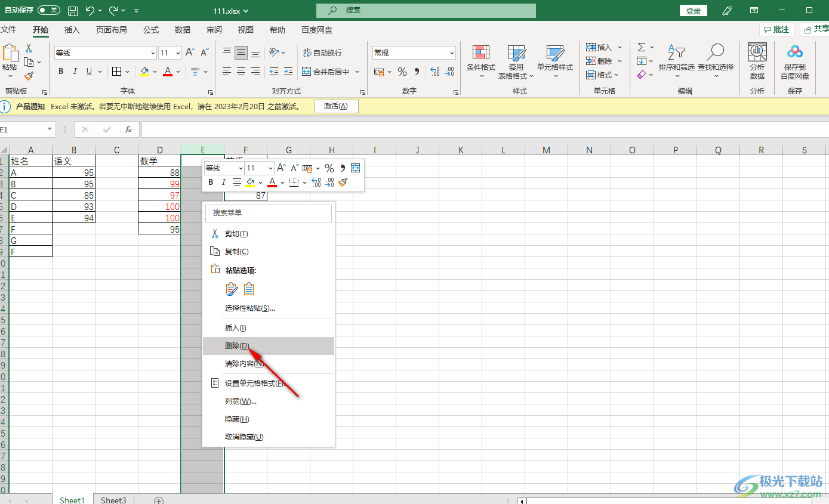Expand the ribbon Delete (删除) dropdown

pos(620,61)
